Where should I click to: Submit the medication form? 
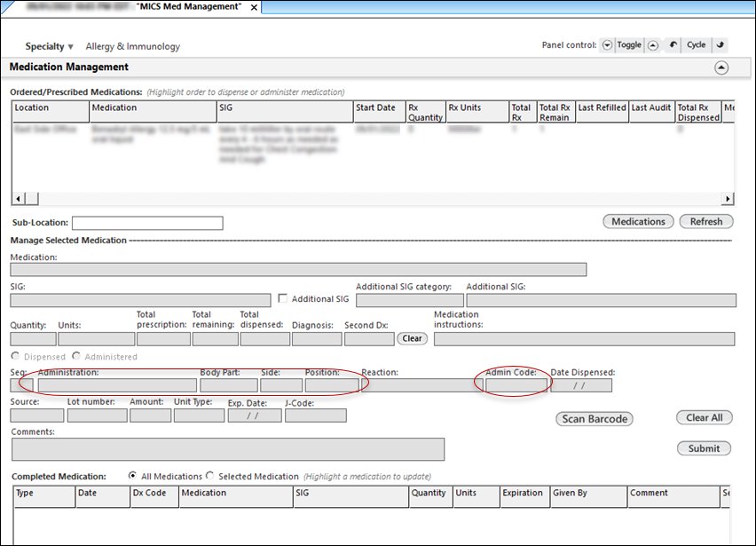tap(704, 448)
